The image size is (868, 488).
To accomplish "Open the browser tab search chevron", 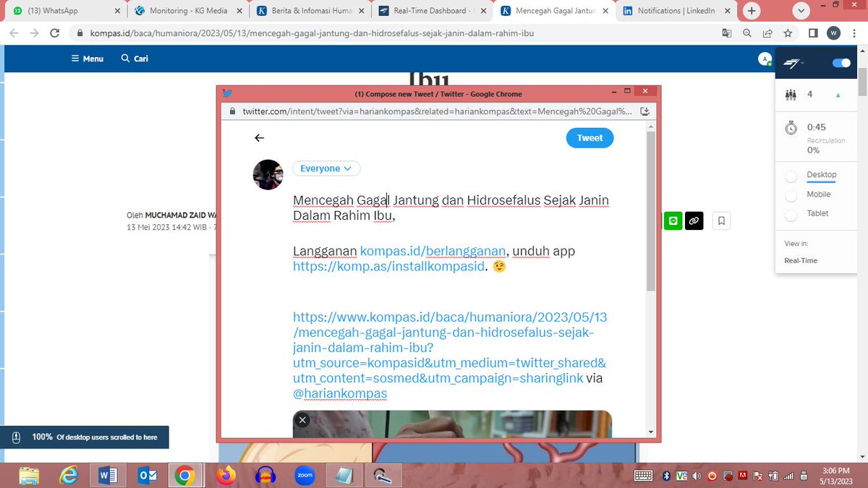I will click(x=800, y=11).
